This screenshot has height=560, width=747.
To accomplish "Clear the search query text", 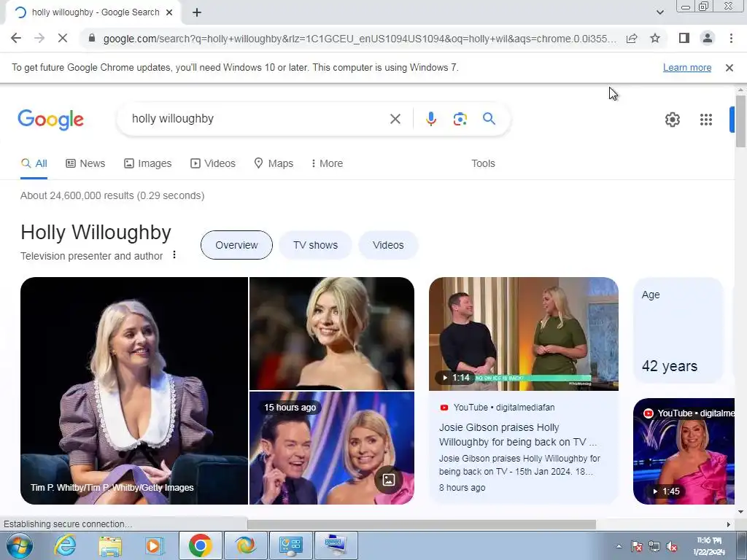I will [x=395, y=119].
